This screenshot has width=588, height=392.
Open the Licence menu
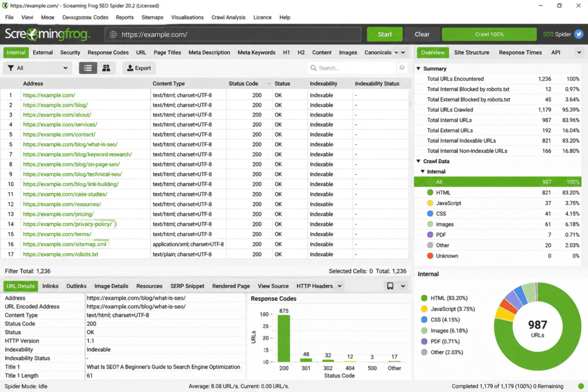coord(262,17)
